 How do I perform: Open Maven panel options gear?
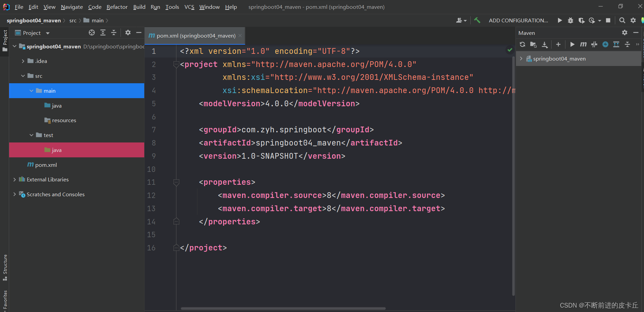pyautogui.click(x=625, y=32)
